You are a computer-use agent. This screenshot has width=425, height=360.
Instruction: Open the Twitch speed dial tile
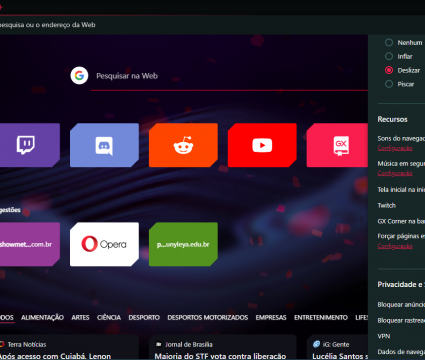click(x=29, y=145)
